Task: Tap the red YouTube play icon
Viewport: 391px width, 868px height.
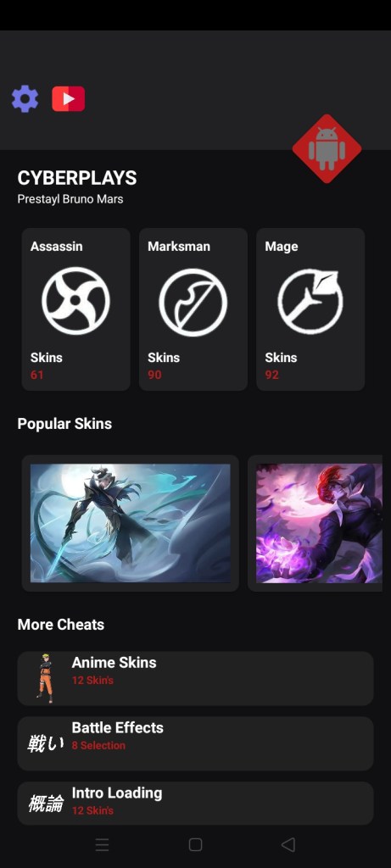Action: click(68, 99)
